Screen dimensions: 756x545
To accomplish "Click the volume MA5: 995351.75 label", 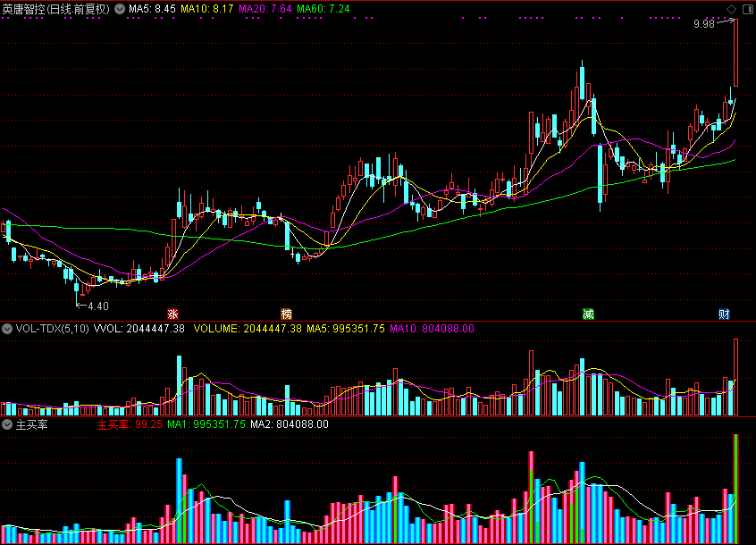I will pyautogui.click(x=346, y=329).
